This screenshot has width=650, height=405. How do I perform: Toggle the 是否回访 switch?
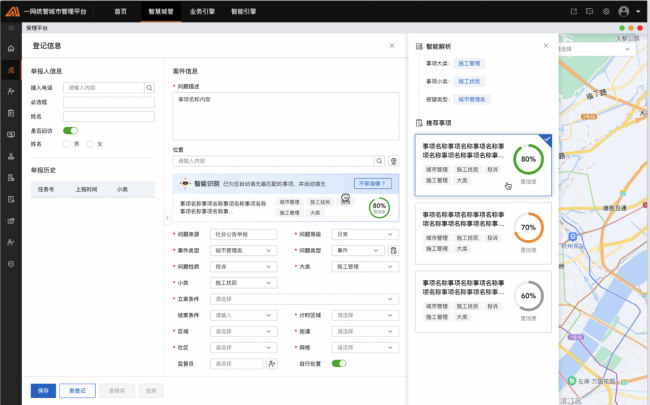pyautogui.click(x=70, y=130)
